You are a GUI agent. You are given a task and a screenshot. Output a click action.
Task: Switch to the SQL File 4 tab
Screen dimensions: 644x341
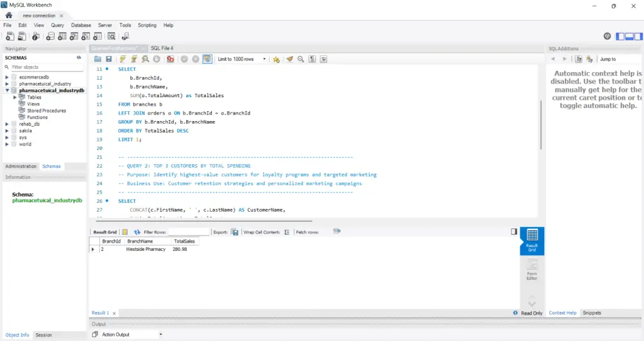162,48
